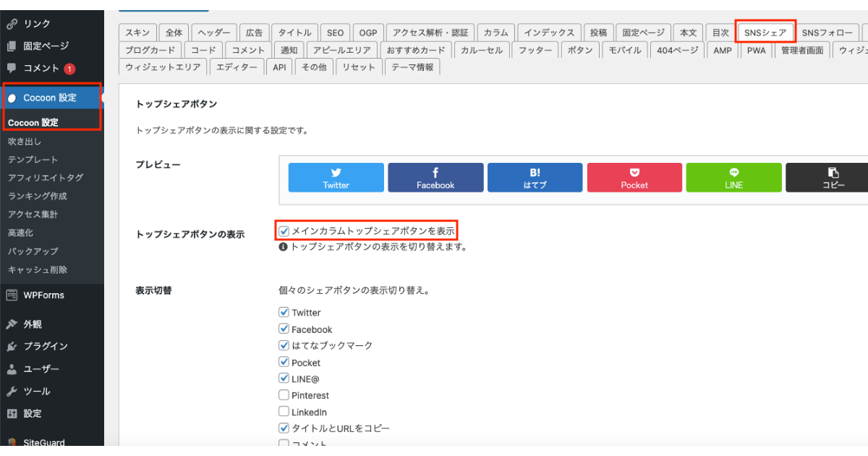Expand the ユーザー (Users) sidebar menu

coord(41,369)
